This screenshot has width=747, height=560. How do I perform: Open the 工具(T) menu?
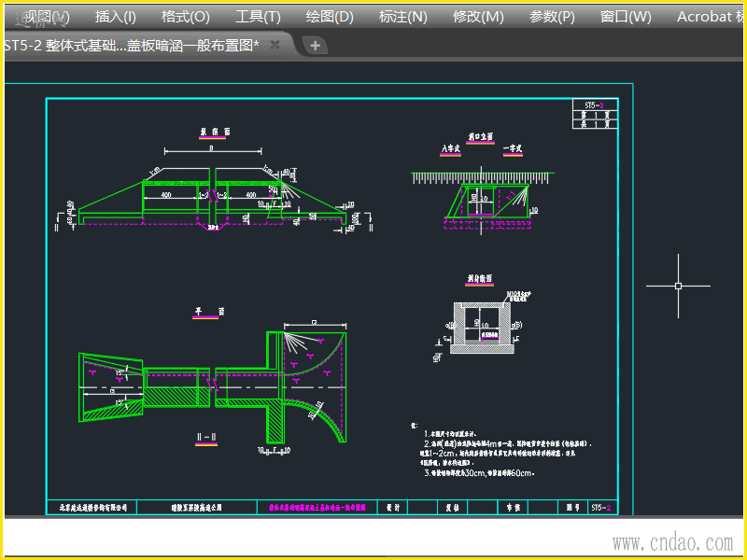(258, 16)
